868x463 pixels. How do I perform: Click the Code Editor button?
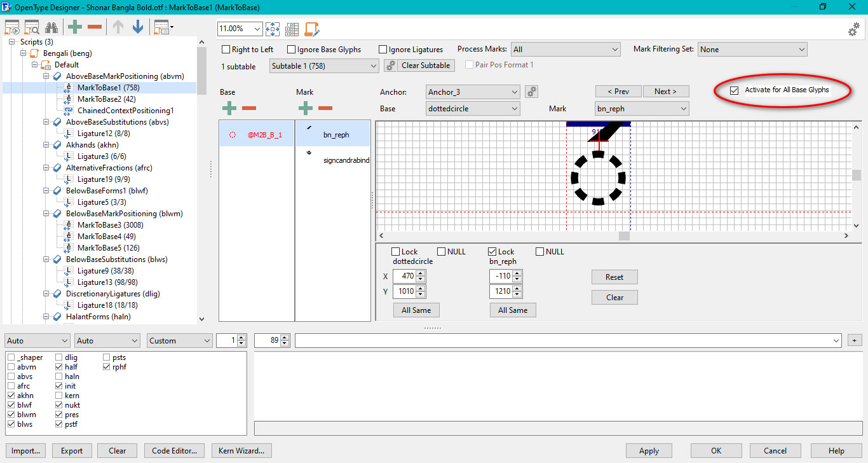(174, 451)
